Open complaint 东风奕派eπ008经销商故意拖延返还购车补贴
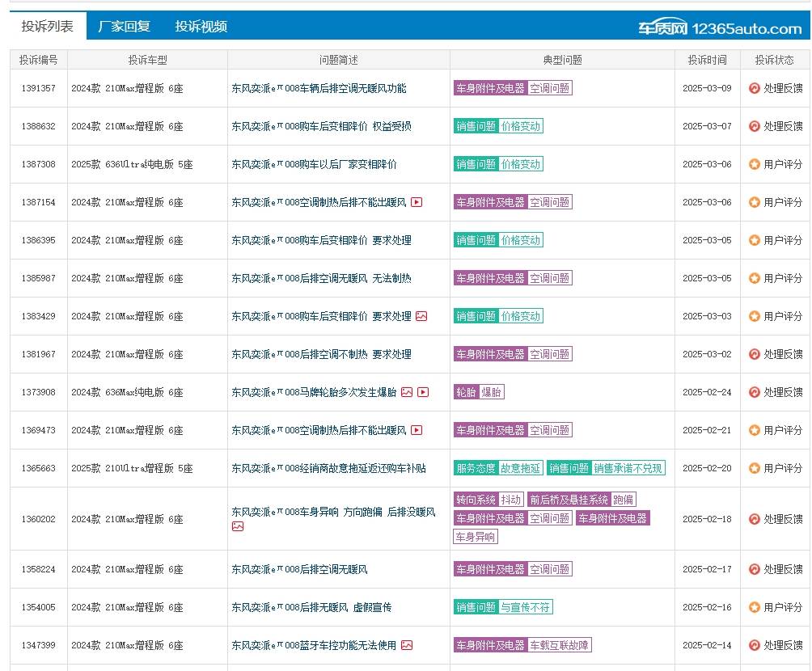The image size is (812, 671). pyautogui.click(x=328, y=468)
